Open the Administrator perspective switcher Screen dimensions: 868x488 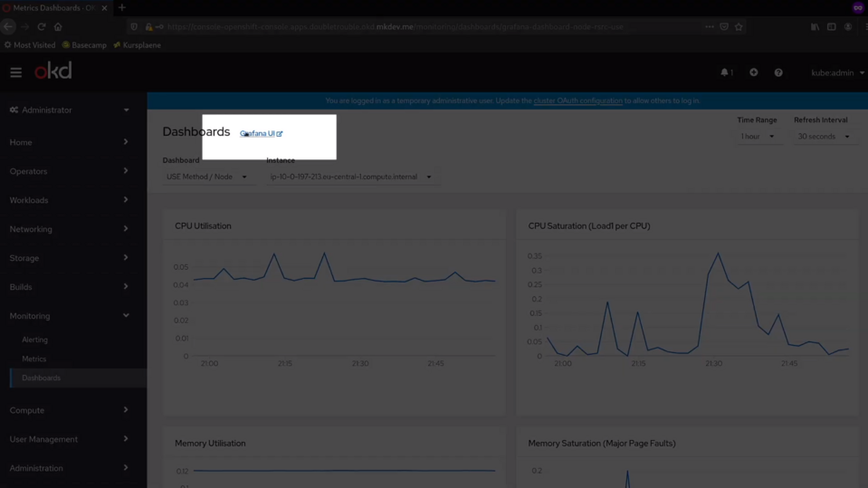pyautogui.click(x=69, y=110)
